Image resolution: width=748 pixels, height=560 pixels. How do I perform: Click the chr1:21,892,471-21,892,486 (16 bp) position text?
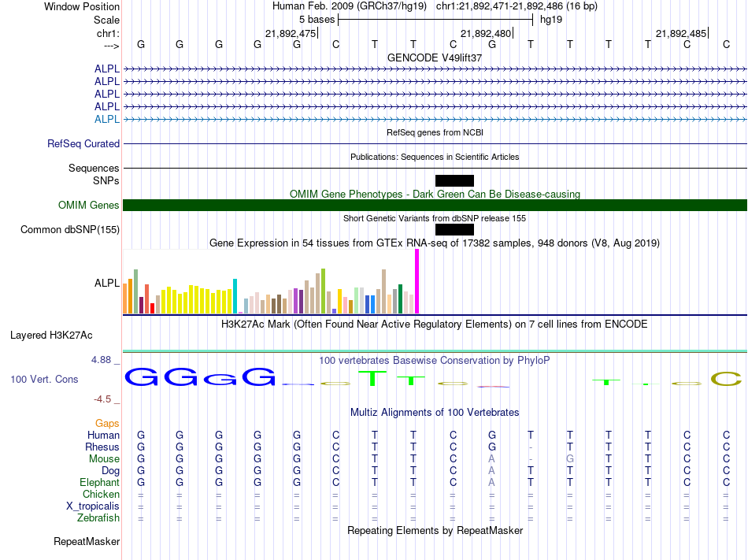517,6
